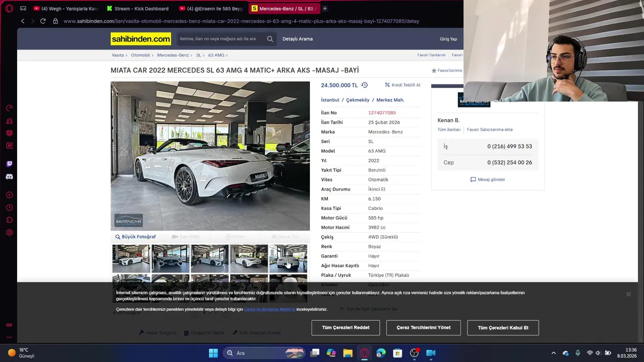Go to Mercedes-Benz breadcrumb
The height and width of the screenshot is (362, 644).
point(173,55)
